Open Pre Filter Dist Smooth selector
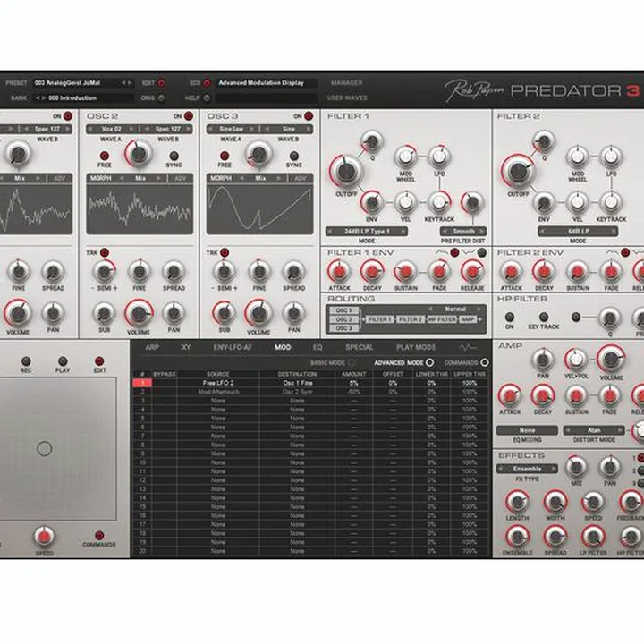644x644 pixels. coord(463,232)
